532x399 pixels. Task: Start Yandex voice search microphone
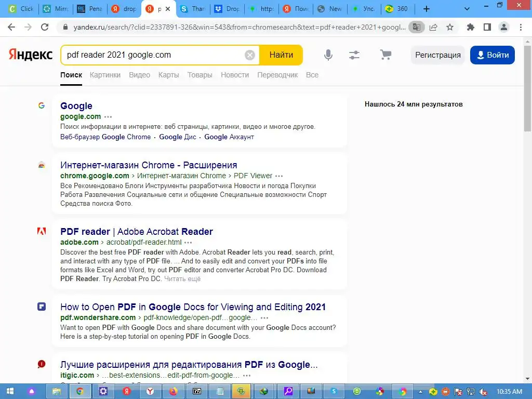[x=328, y=55]
